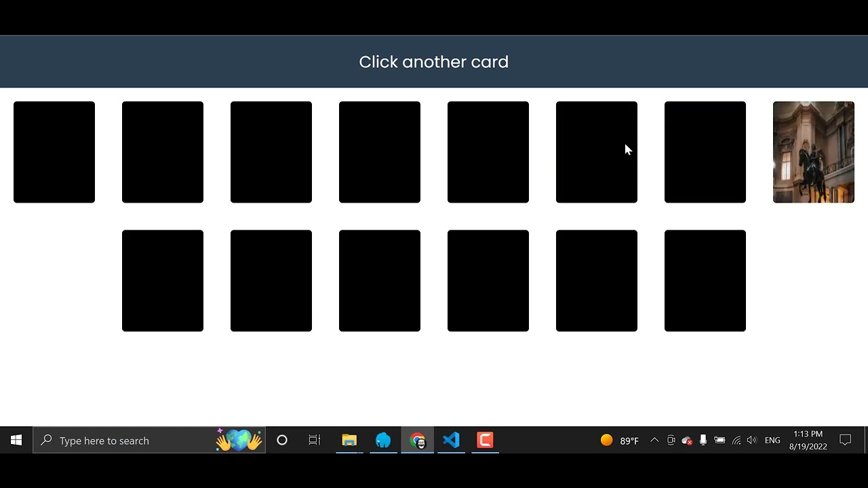The width and height of the screenshot is (868, 488).
Task: Switch to the Google Chrome taskbar icon
Action: (x=417, y=441)
